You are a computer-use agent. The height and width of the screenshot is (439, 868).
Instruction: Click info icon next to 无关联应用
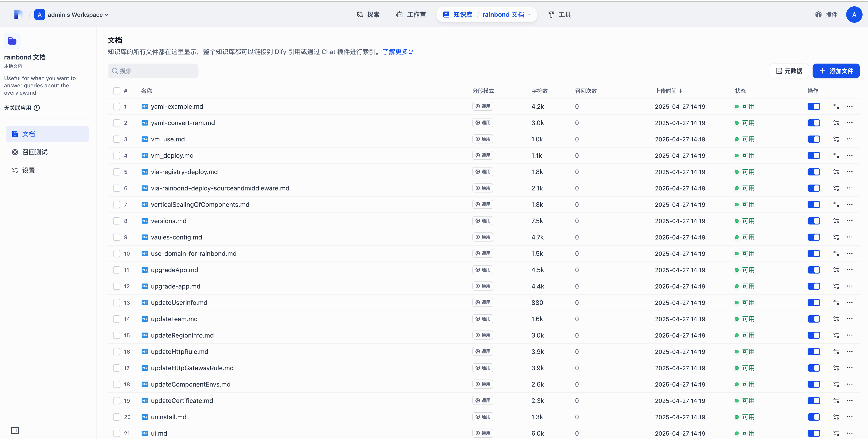(37, 108)
